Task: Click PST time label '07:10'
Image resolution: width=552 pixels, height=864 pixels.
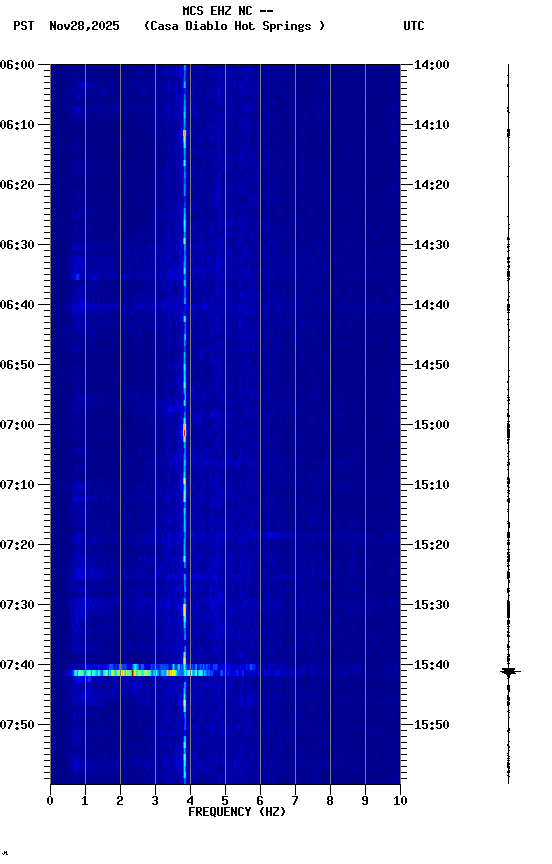Action: (17, 485)
